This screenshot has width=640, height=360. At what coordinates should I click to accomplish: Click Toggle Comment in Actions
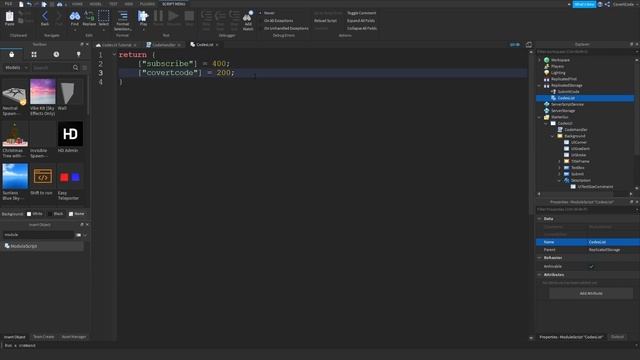(x=362, y=13)
